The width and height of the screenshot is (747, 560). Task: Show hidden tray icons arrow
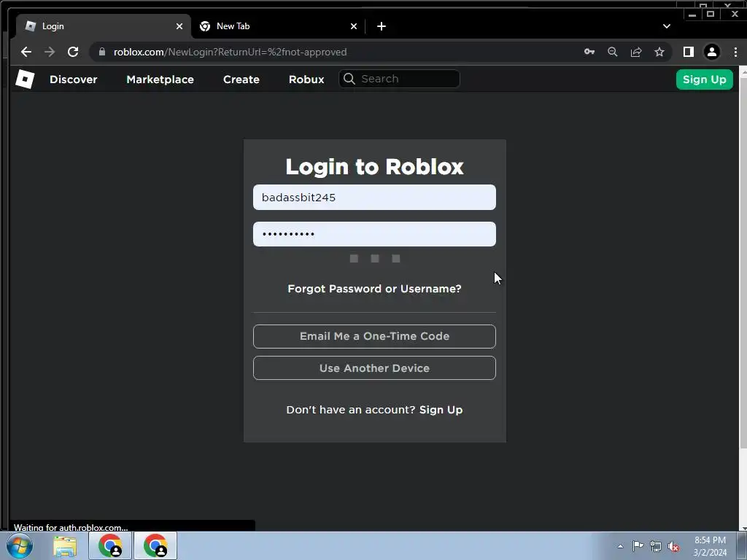click(620, 546)
